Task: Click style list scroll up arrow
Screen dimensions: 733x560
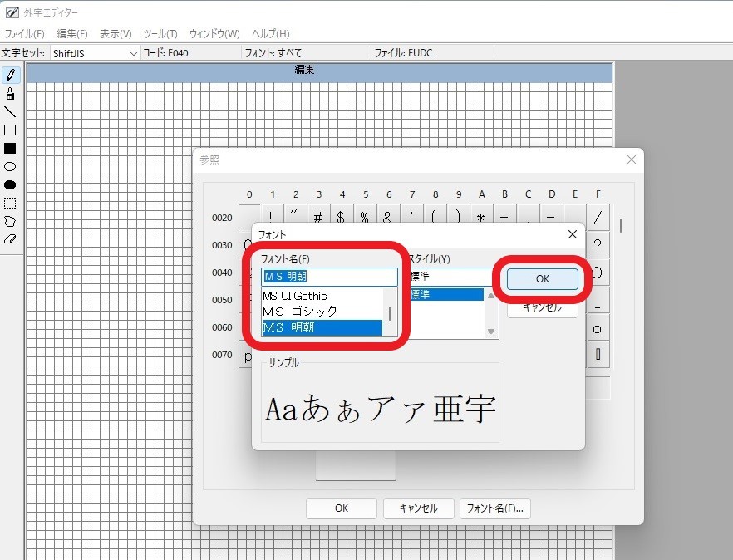Action: tap(491, 296)
